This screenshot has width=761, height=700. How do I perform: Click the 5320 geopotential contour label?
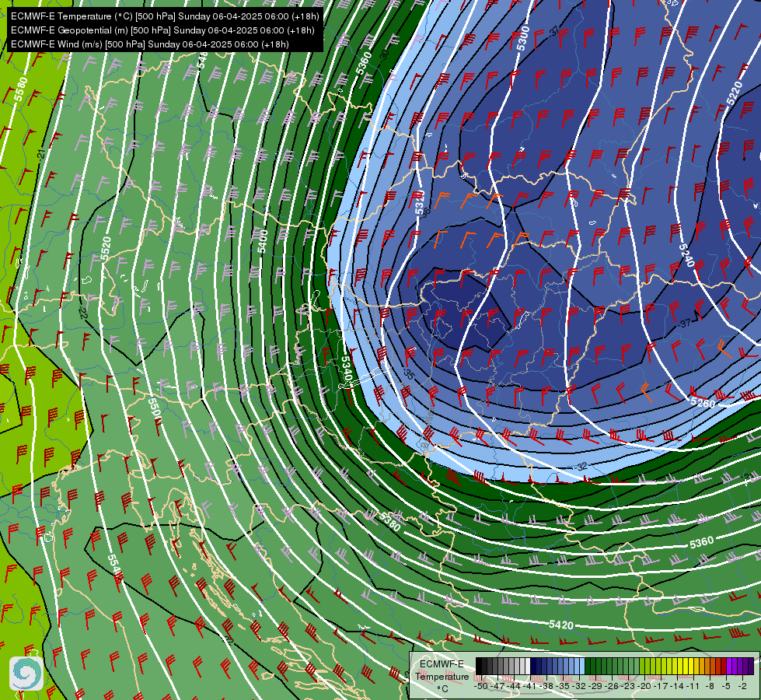click(x=420, y=202)
